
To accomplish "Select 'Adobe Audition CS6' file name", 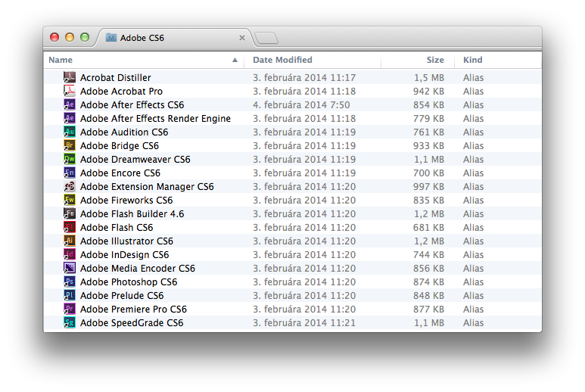I will (x=124, y=132).
